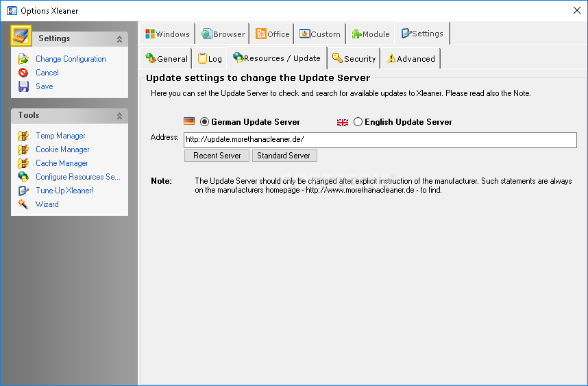Click the Standard Server button
588x386 pixels.
pos(284,156)
